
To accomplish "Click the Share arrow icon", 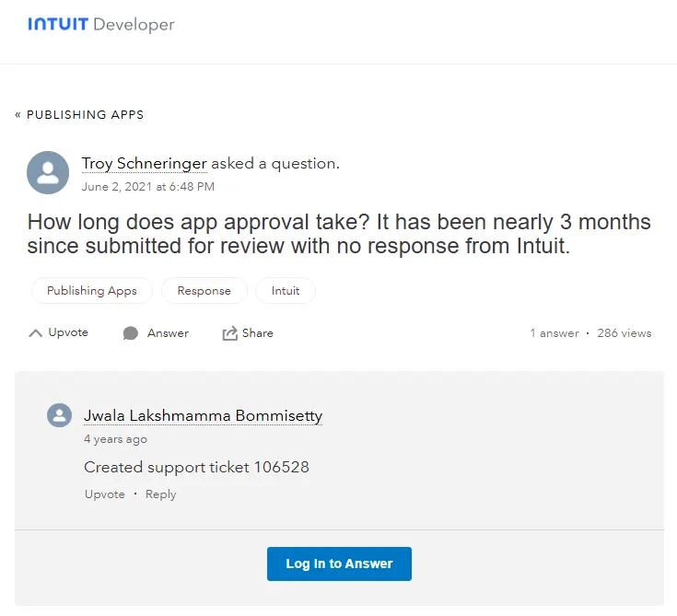I will 230,333.
